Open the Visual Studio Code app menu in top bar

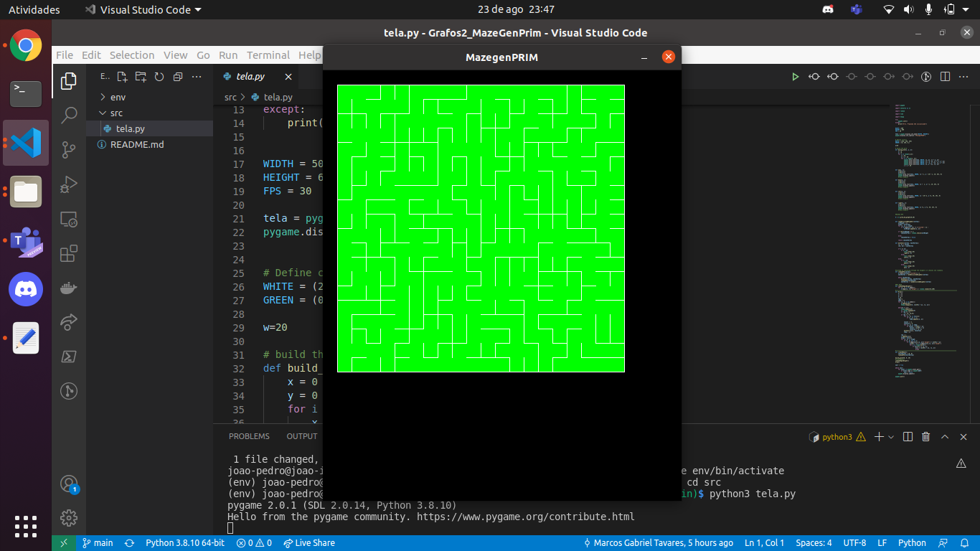143,9
